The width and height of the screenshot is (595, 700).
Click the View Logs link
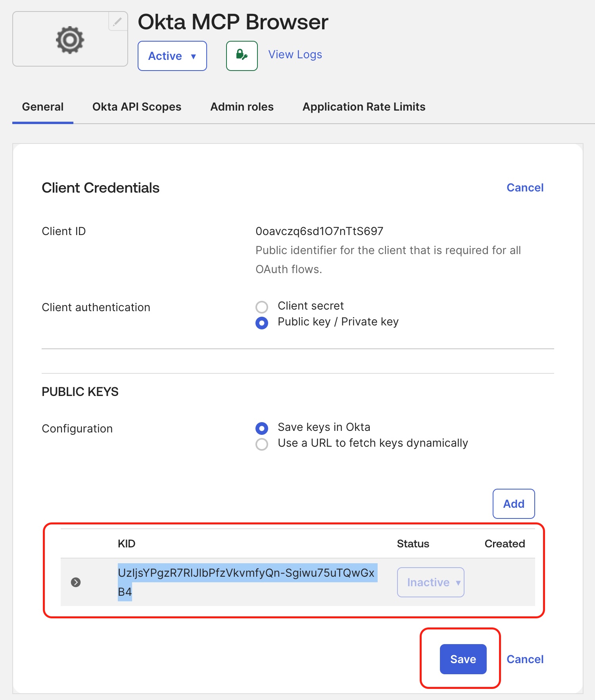(x=295, y=55)
